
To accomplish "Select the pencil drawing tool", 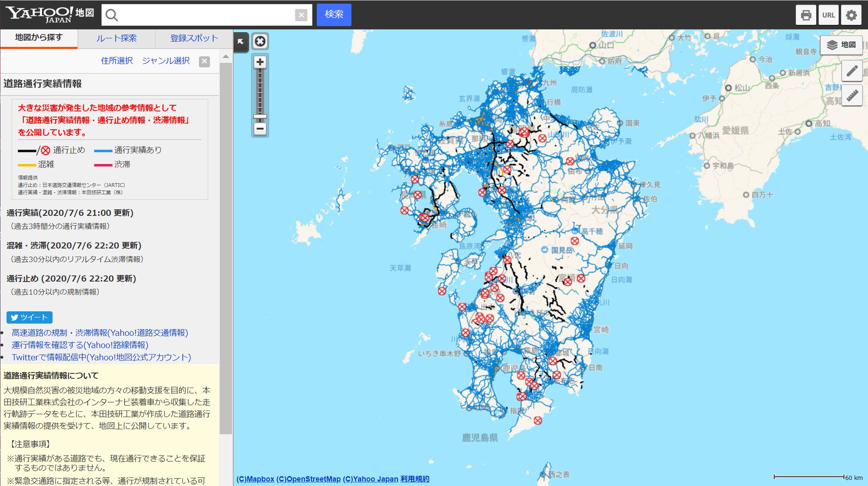I will (x=852, y=71).
